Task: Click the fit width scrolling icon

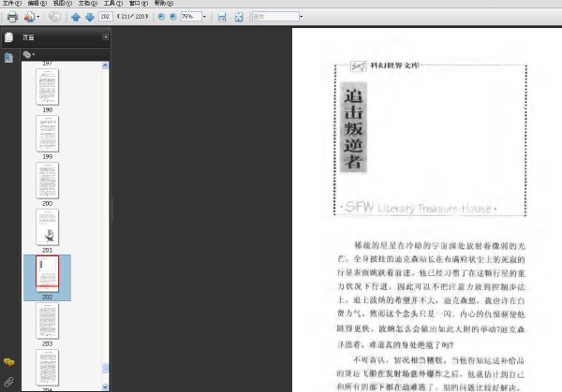Action: click(222, 17)
